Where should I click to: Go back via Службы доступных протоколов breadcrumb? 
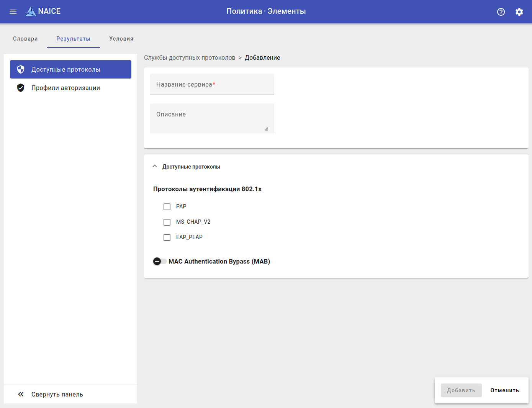[x=190, y=58]
